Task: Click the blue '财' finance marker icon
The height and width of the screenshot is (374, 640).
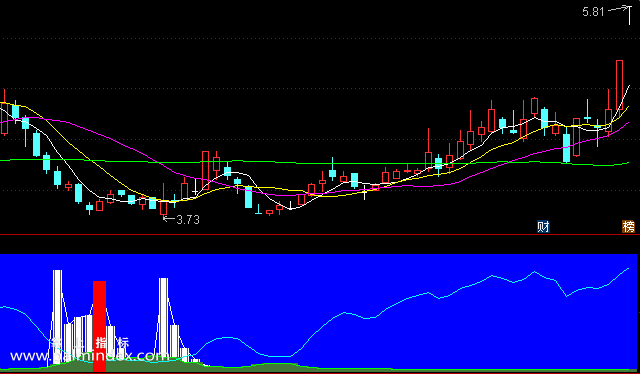Action: [543, 227]
